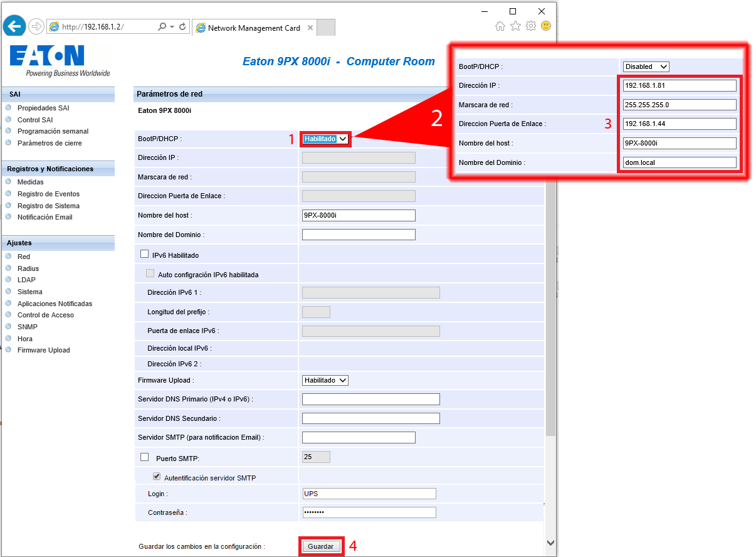756x557 pixels.
Task: Click the Guardar button
Action: 321,546
